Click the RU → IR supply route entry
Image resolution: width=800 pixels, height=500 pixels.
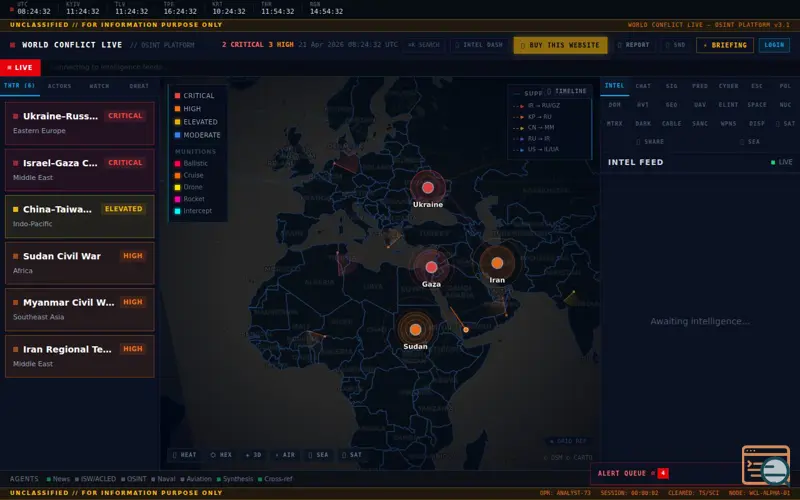coord(532,139)
